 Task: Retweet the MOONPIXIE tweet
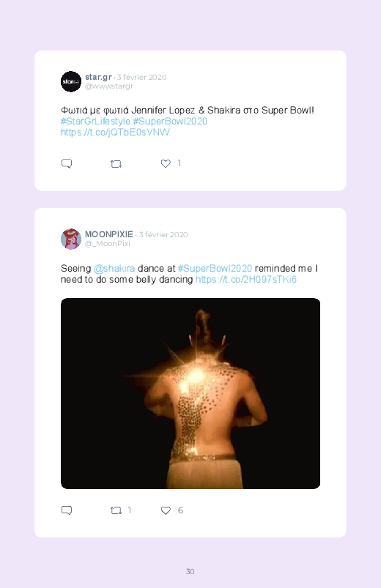click(x=116, y=510)
